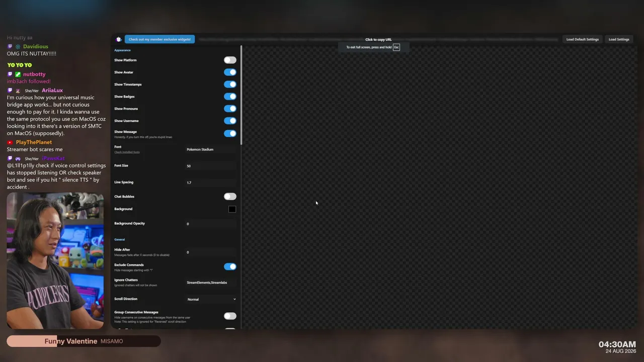Click the green badge next to nutbotty
The height and width of the screenshot is (362, 644).
18,74
